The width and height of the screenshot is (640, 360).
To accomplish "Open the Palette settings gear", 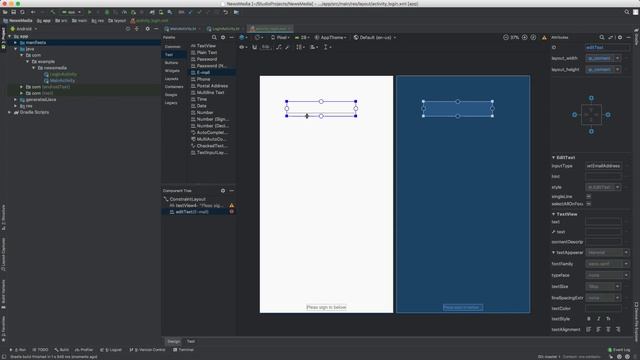I will (x=223, y=37).
